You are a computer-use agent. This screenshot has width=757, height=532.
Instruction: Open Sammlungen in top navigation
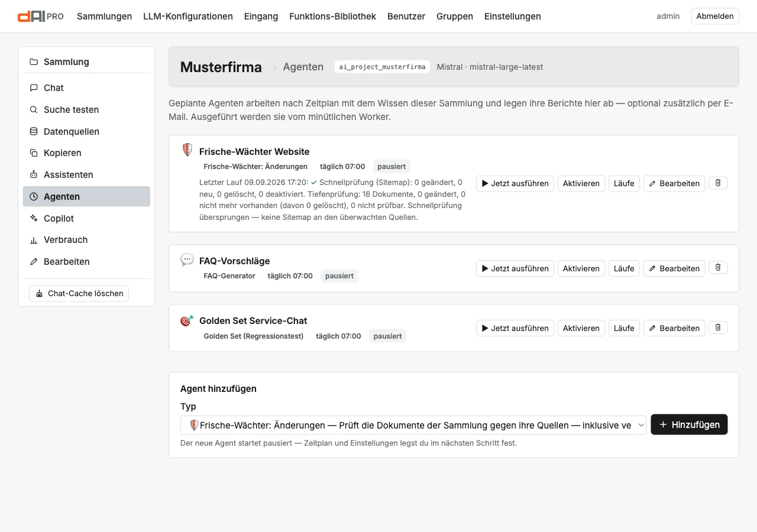point(105,17)
